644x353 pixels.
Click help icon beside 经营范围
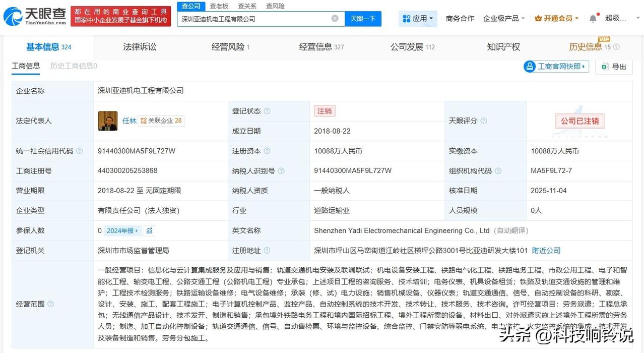(x=50, y=304)
